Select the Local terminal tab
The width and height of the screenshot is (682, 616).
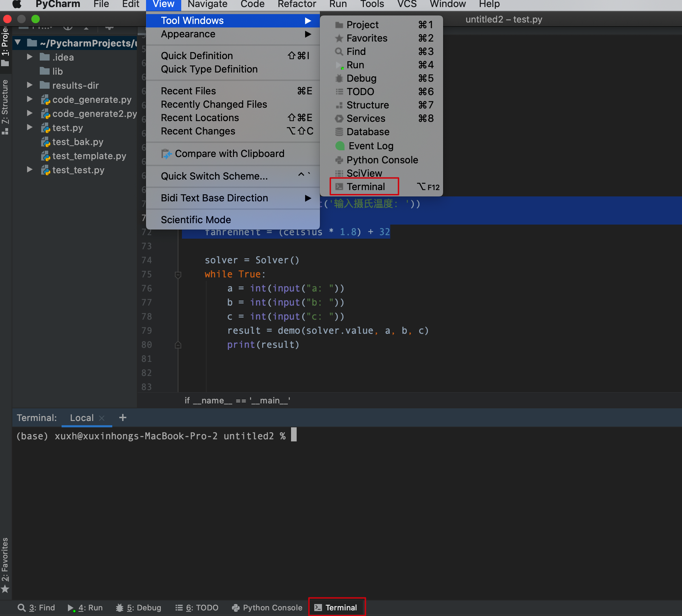click(82, 418)
